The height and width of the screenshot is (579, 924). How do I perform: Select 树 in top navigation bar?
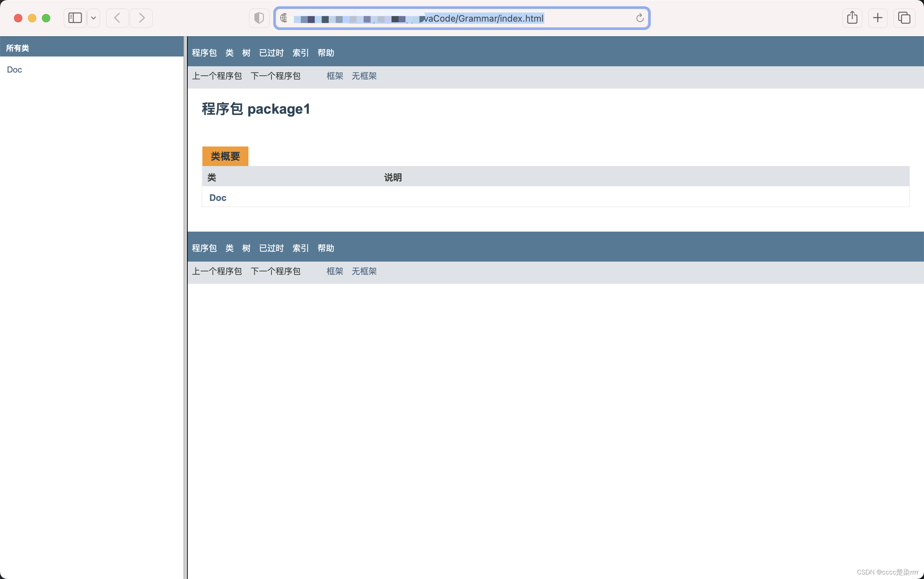pyautogui.click(x=246, y=53)
